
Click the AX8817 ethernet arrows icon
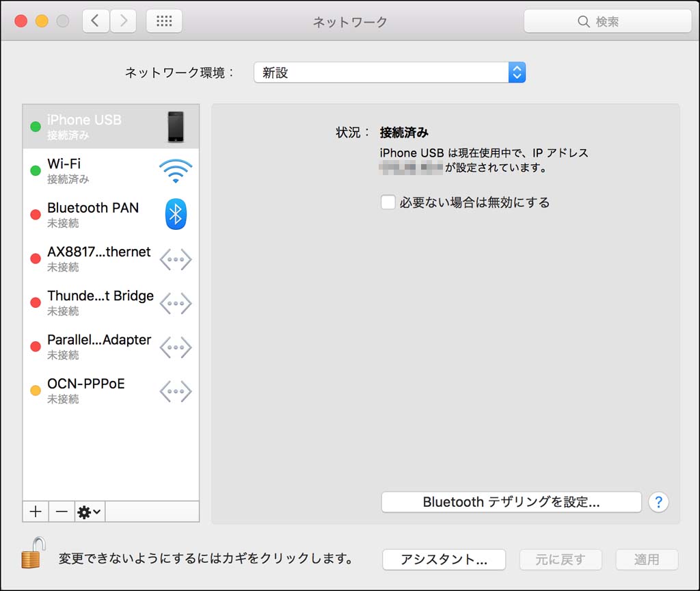(x=176, y=259)
